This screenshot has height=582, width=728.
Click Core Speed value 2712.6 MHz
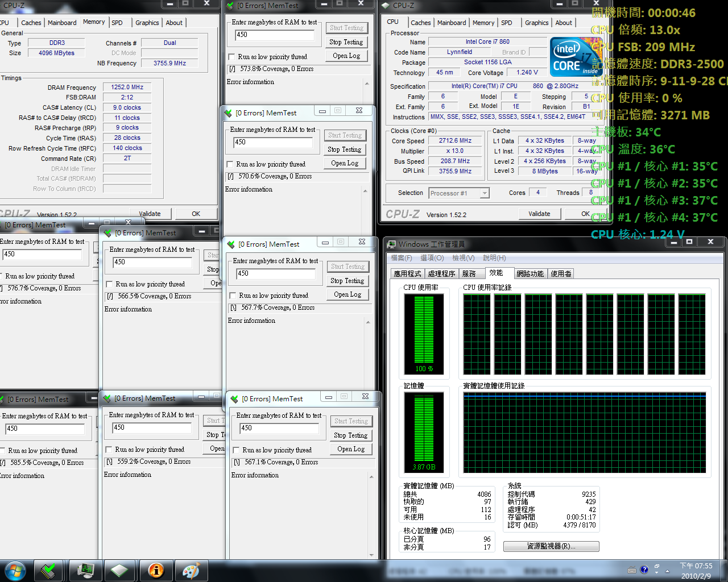[x=455, y=141]
